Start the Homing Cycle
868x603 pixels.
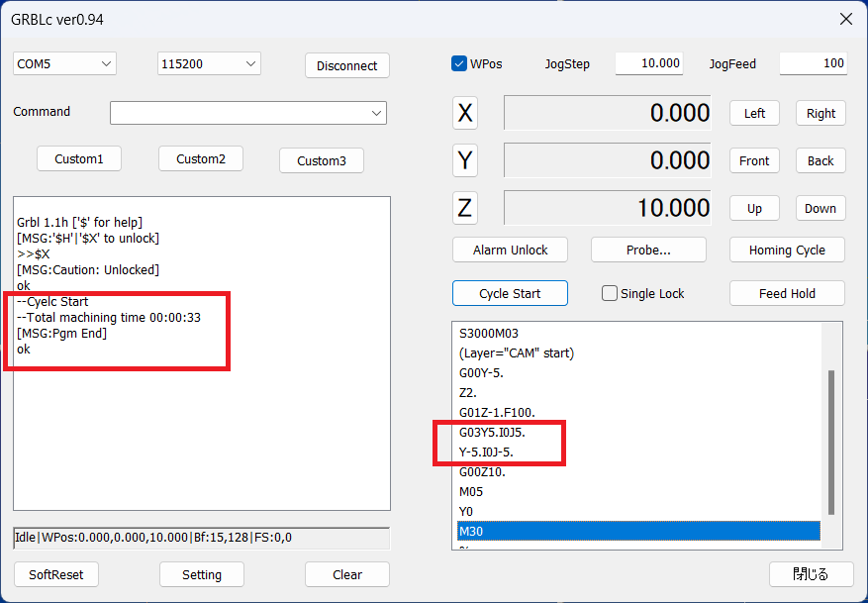click(787, 250)
